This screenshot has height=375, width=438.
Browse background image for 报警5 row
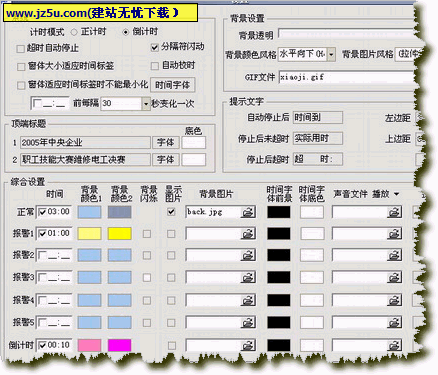coord(248,322)
